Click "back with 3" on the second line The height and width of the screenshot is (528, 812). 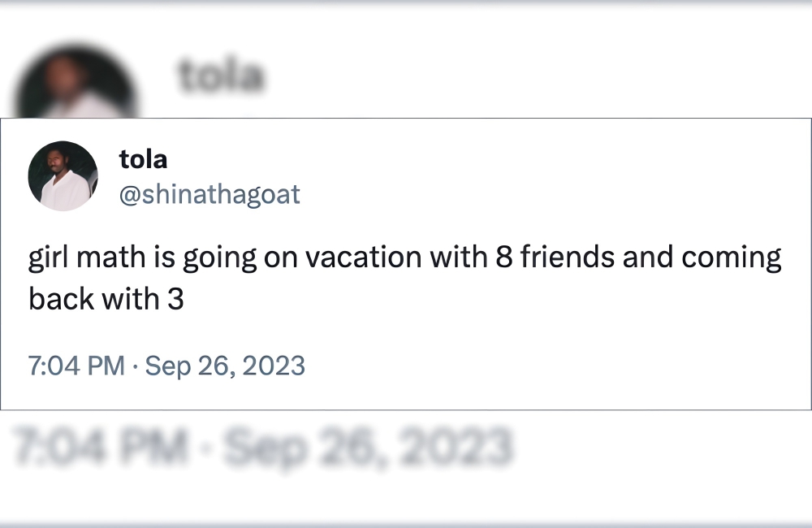click(106, 299)
